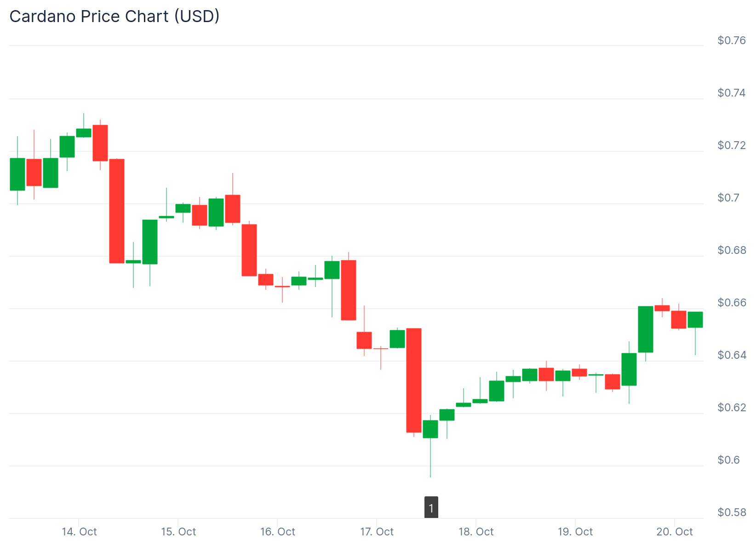Click the $0.76 price axis label
The height and width of the screenshot is (552, 756).
pos(731,40)
